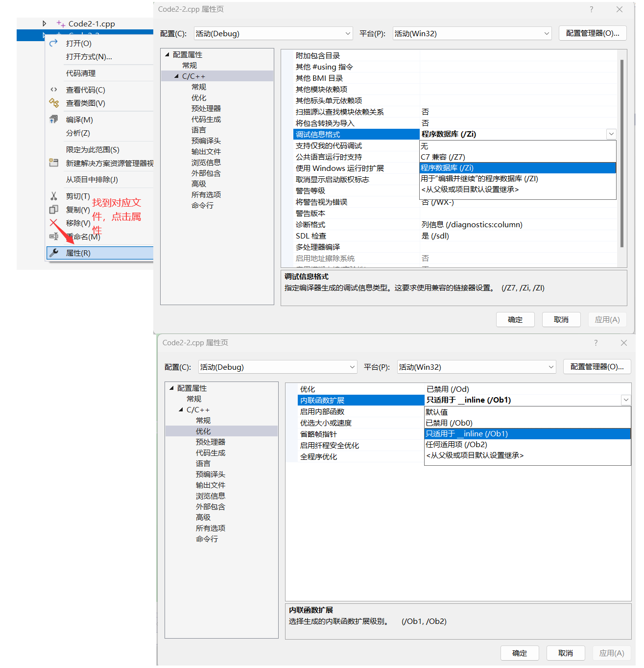Click the 是 (/sdl) value of SDL 检查
The image size is (644, 668).
[x=435, y=236]
